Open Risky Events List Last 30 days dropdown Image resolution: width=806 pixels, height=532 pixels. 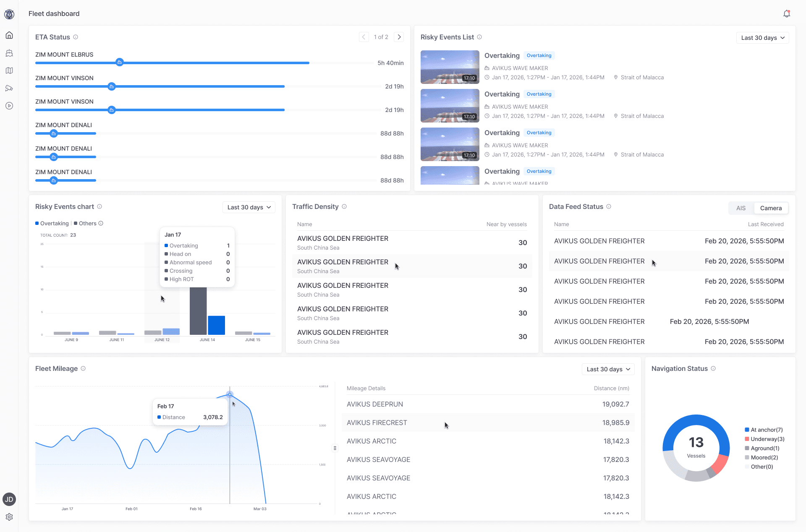coord(762,38)
